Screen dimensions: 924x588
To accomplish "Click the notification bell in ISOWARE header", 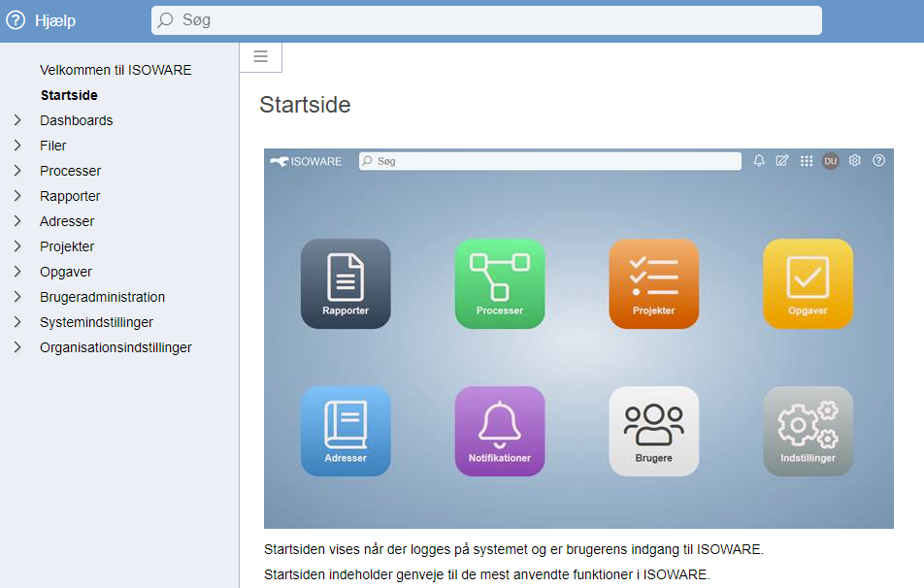I will pyautogui.click(x=759, y=160).
